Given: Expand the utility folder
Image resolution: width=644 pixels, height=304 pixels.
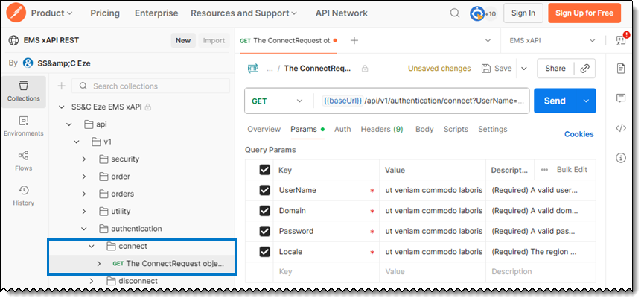Looking at the screenshot, I should [84, 211].
